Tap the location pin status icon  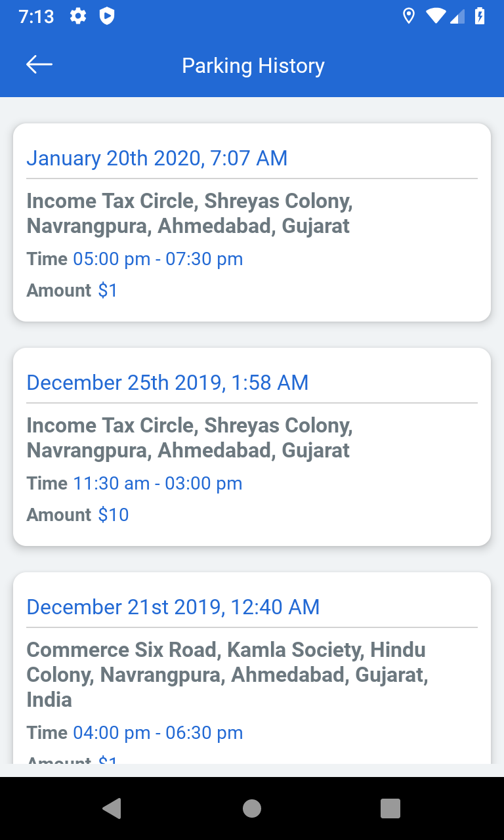[408, 16]
